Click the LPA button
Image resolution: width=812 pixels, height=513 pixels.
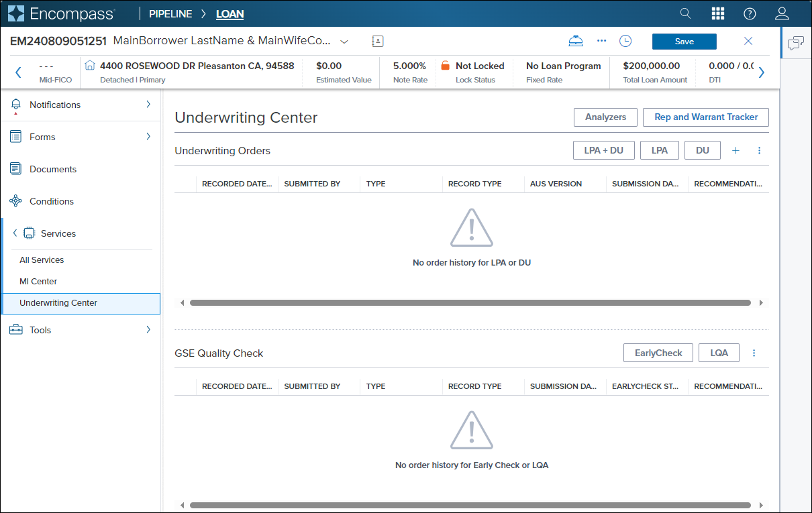[x=660, y=150]
